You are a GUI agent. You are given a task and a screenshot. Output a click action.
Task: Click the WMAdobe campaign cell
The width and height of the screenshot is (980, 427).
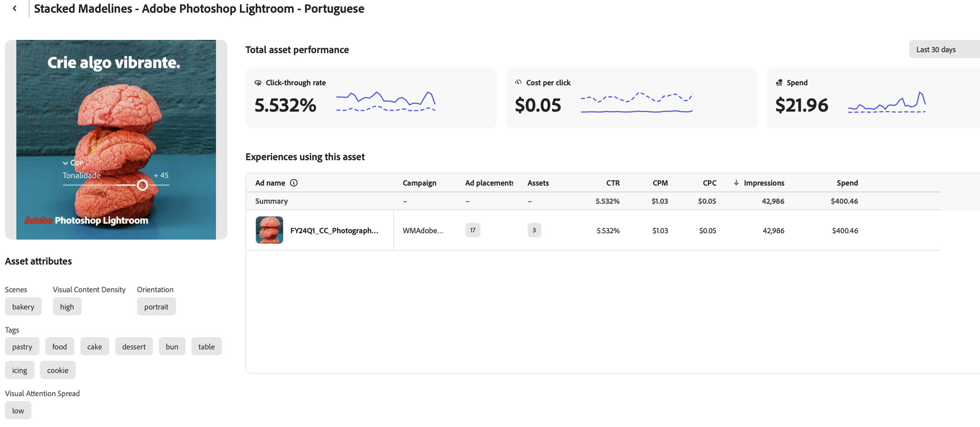(x=423, y=231)
